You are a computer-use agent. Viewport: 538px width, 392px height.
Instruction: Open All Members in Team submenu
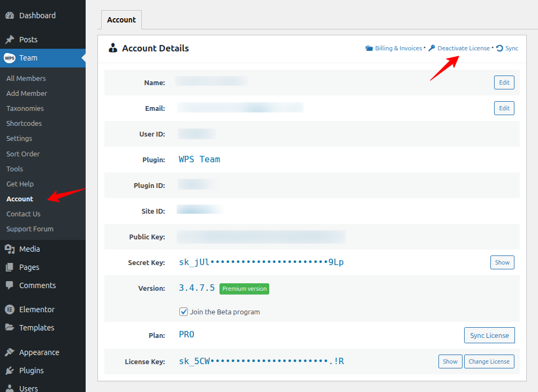[26, 78]
